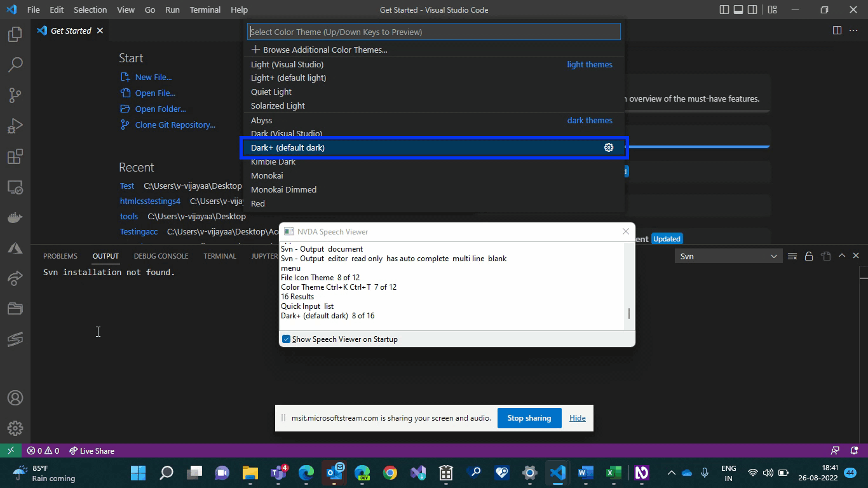Open the output log in editor
This screenshot has width=868, height=488.
pos(825,256)
